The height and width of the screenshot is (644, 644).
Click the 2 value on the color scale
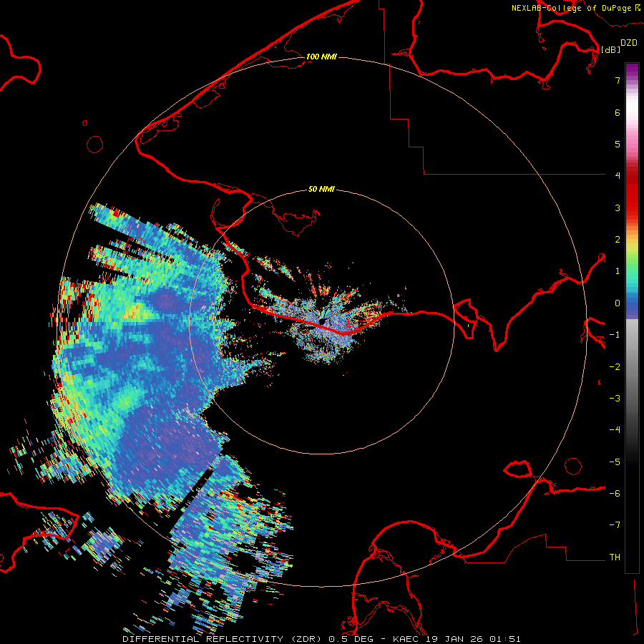pyautogui.click(x=618, y=240)
